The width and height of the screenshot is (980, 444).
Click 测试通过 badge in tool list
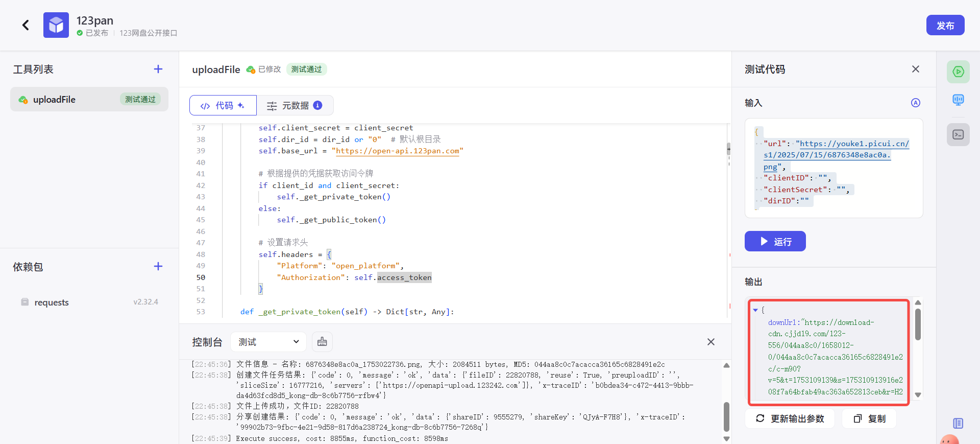click(140, 99)
